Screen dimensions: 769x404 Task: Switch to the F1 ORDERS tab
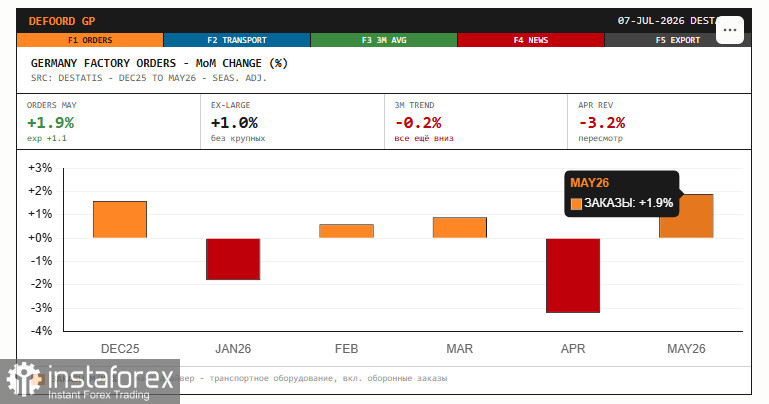[90, 40]
